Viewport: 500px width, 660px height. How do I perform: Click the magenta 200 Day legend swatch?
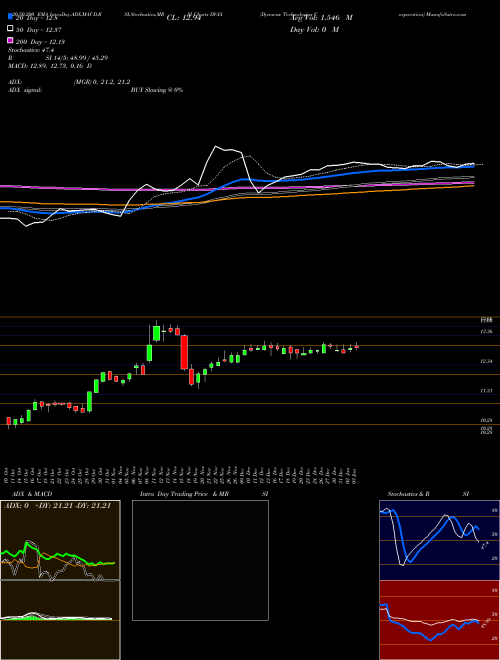(x=10, y=41)
